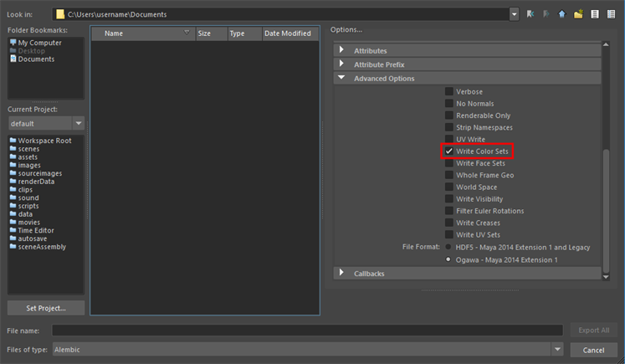Enable the UV Write checkbox

point(448,139)
